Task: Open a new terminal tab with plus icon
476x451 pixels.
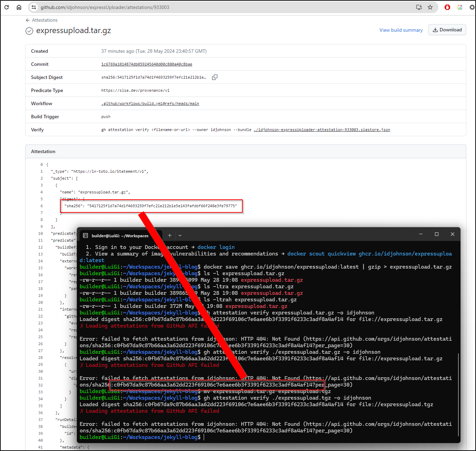Action: 170,235
